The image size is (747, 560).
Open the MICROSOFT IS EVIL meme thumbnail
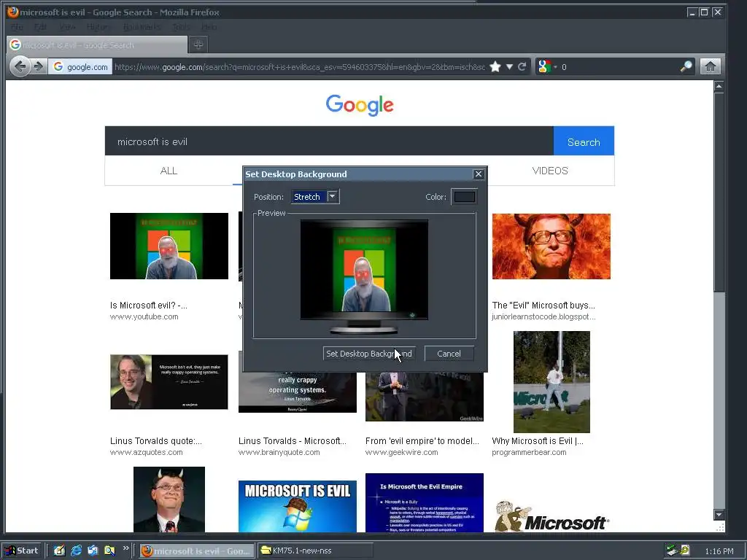point(298,506)
